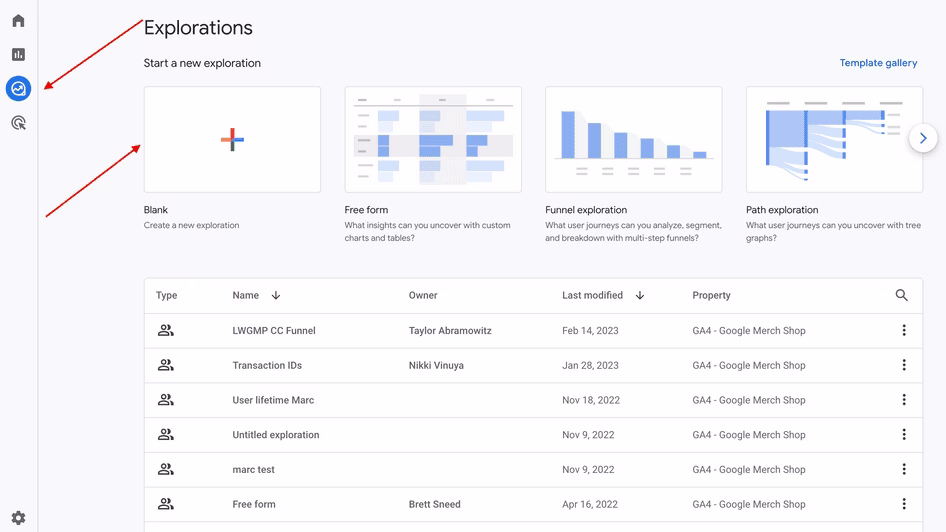Open Admin settings gear icon

pos(18,518)
